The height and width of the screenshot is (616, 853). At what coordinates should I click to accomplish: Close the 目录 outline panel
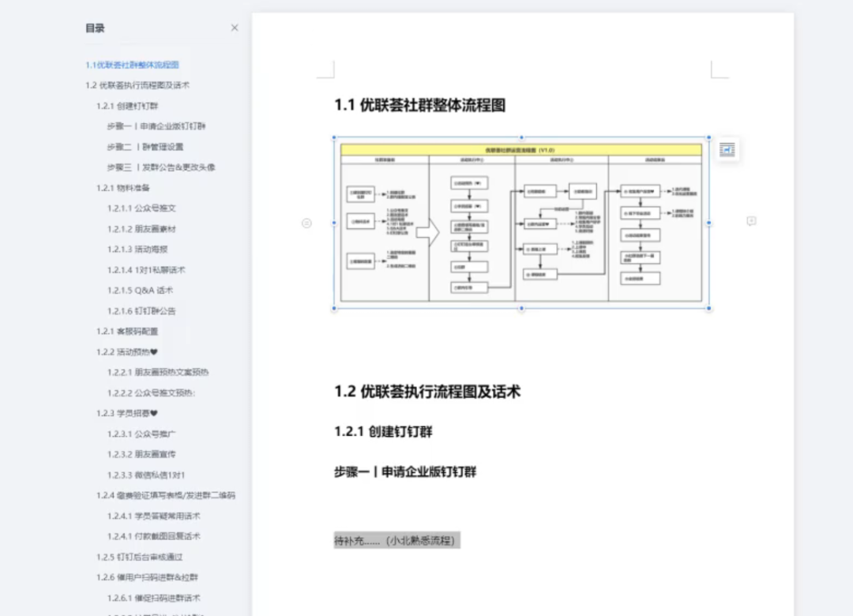click(x=235, y=28)
